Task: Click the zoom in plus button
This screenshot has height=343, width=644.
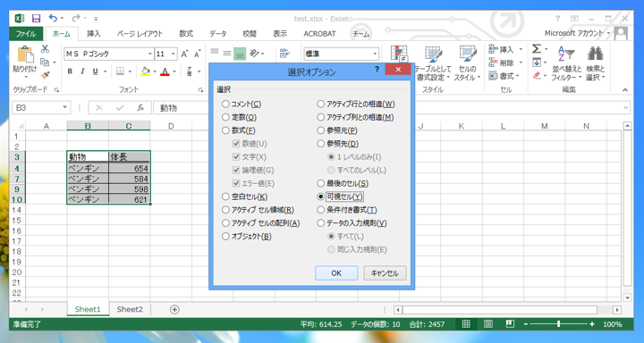Action: 592,324
